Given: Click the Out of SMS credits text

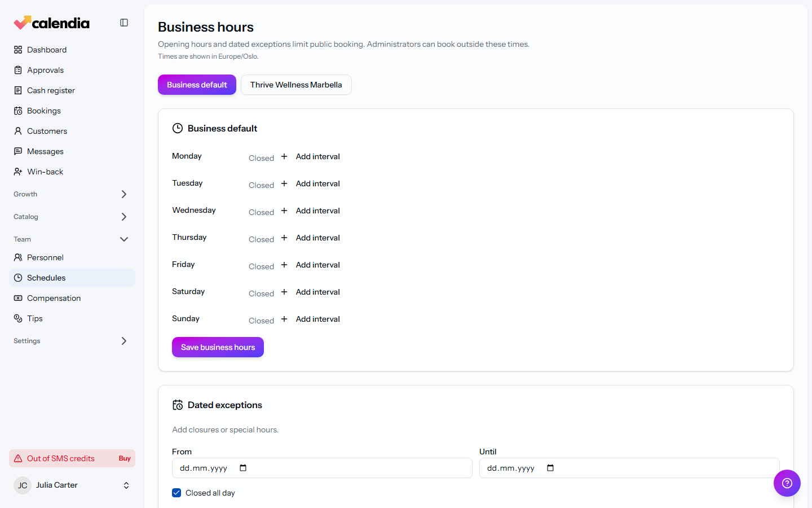Looking at the screenshot, I should [x=61, y=458].
